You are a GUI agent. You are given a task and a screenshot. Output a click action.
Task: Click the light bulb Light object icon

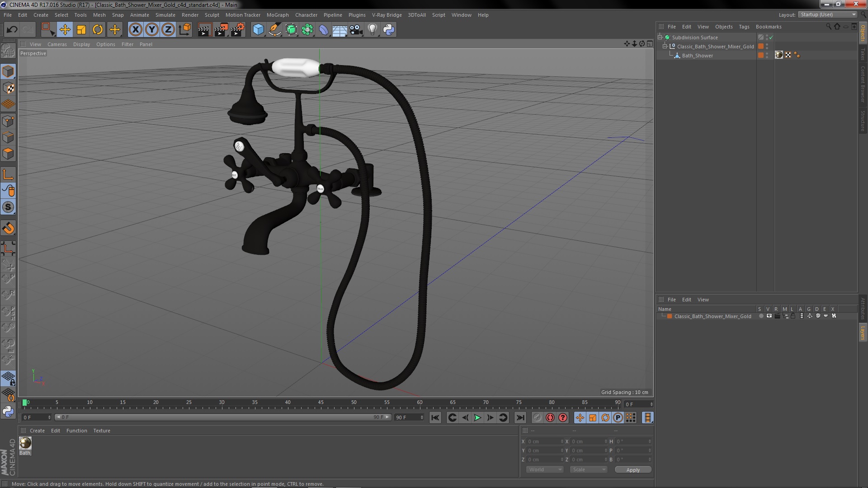pyautogui.click(x=372, y=30)
